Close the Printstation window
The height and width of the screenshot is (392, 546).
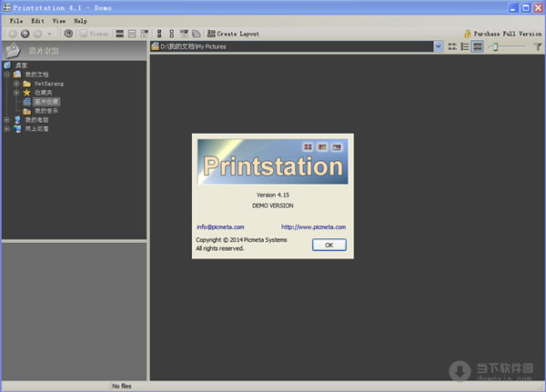(539, 7)
